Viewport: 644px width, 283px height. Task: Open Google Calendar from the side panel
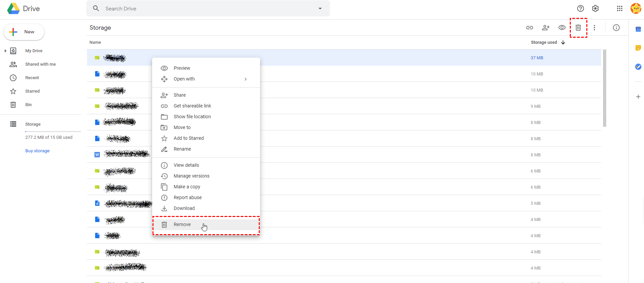(x=638, y=29)
